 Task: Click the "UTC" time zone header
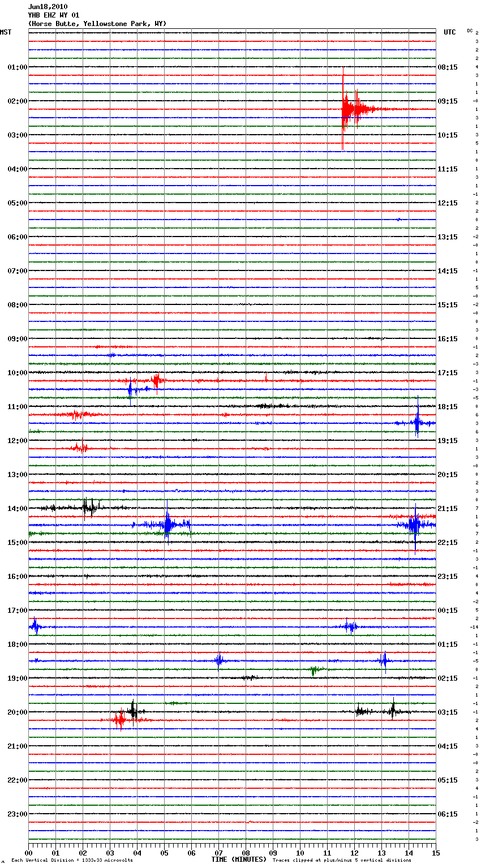(450, 32)
